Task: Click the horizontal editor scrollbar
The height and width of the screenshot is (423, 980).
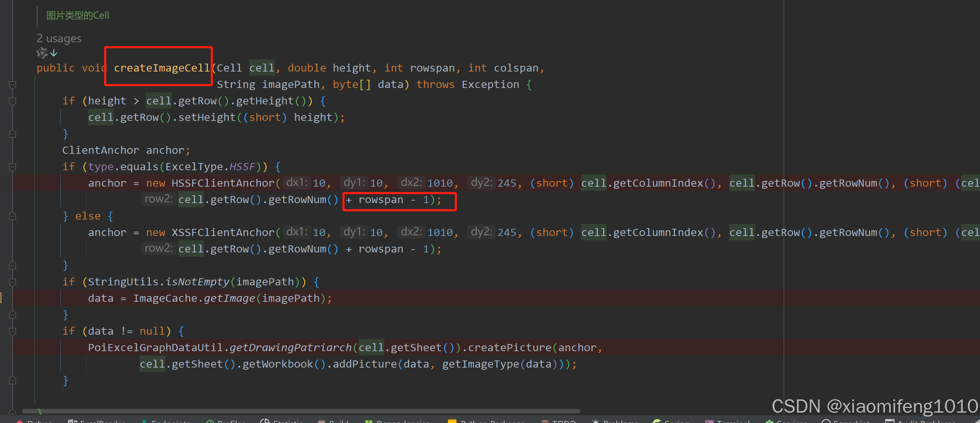Action: click(301, 411)
